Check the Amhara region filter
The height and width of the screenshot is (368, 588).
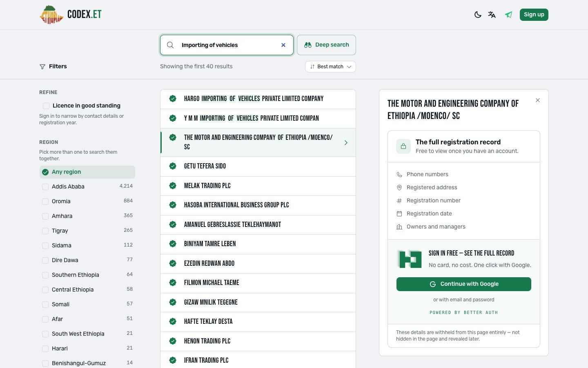tap(45, 216)
